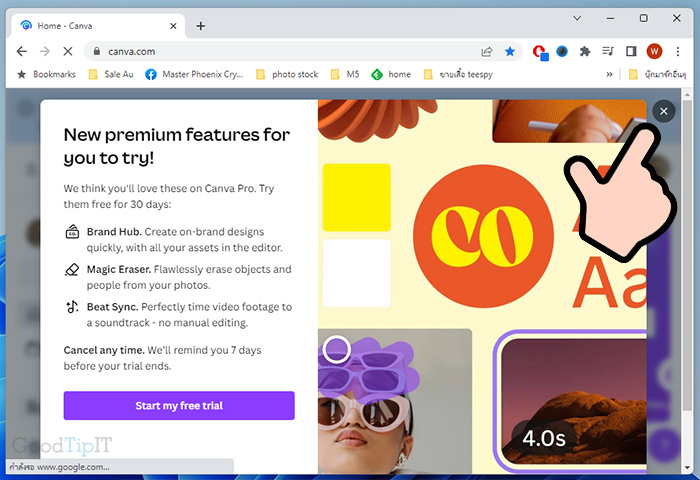Open the Bookmarks star shortcut
Screen dimensions: 700x480
click(x=46, y=74)
